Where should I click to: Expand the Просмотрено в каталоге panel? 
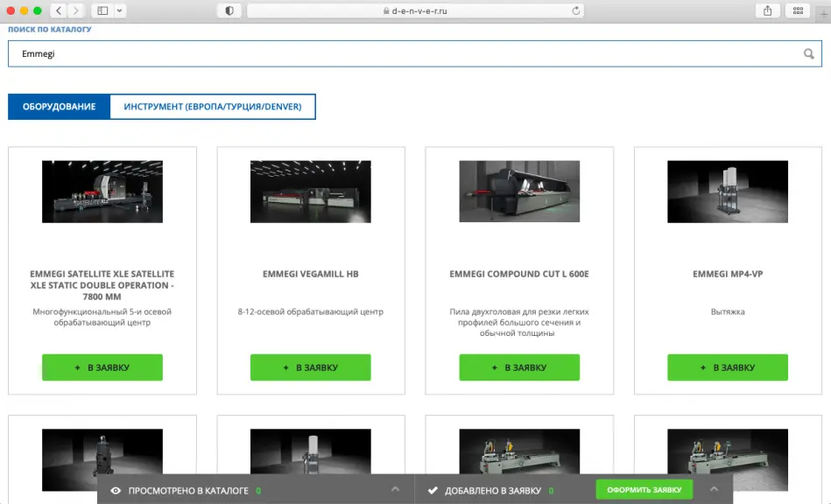[x=395, y=490]
